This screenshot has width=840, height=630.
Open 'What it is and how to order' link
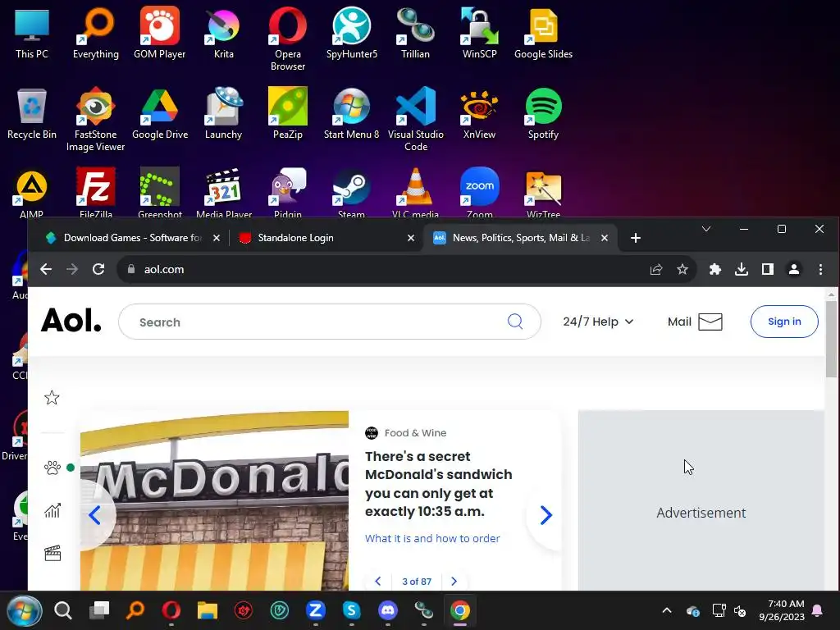[x=432, y=538]
